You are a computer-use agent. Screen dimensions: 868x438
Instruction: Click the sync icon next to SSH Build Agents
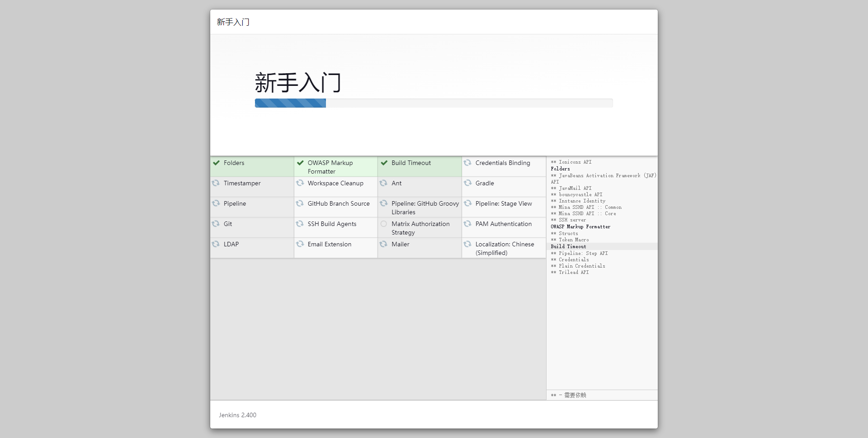coord(300,224)
